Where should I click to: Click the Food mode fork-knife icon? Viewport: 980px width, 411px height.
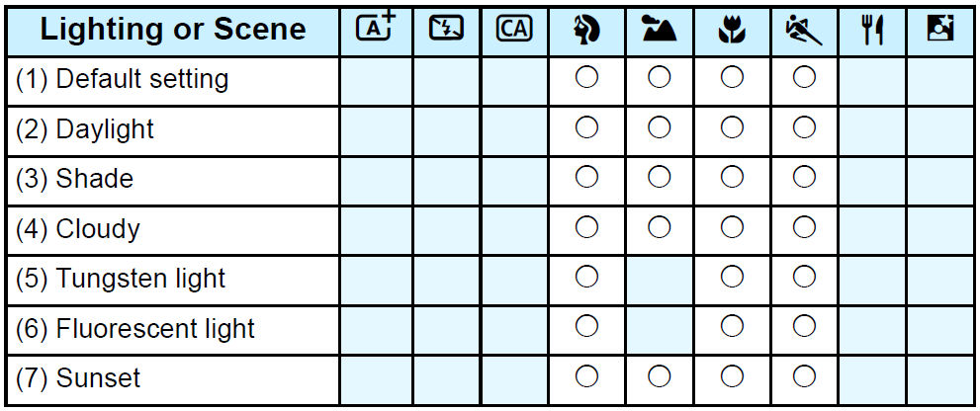coord(871,30)
